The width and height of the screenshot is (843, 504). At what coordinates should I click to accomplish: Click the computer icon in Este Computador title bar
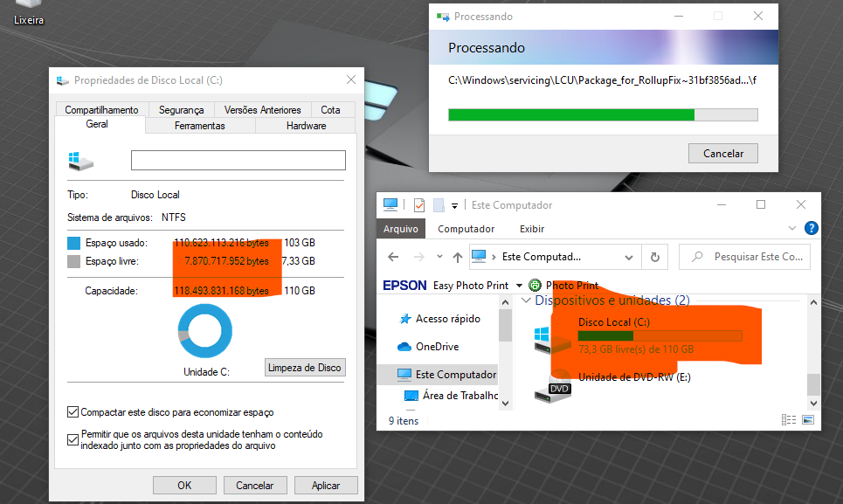click(390, 204)
